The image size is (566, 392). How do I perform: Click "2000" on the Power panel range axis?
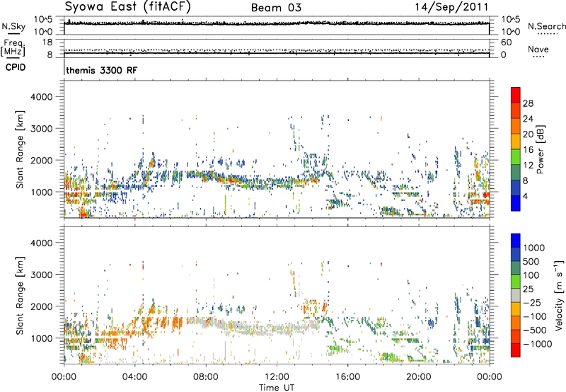click(41, 160)
